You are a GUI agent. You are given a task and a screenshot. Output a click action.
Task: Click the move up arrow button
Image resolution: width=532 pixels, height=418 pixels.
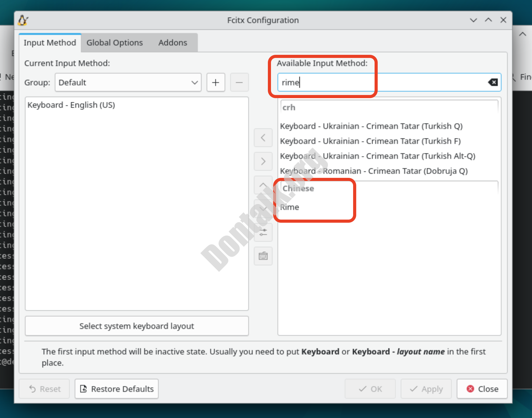(263, 185)
